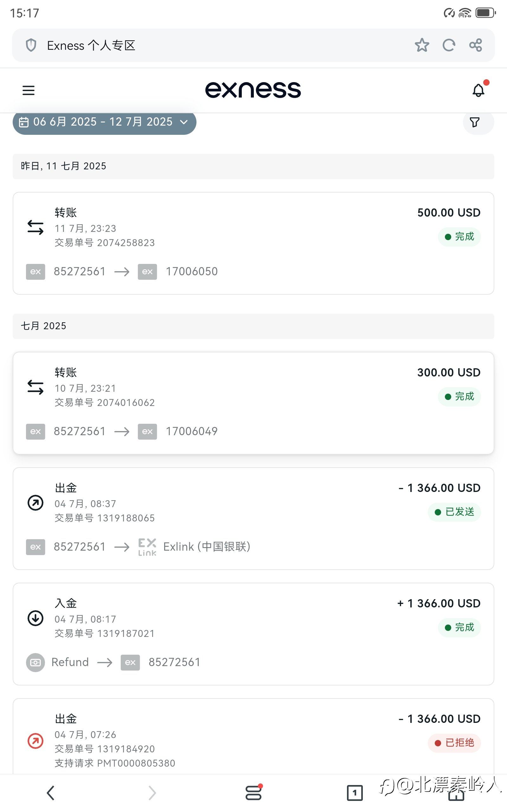Open the browser tabs counter
The image size is (507, 812).
(355, 793)
